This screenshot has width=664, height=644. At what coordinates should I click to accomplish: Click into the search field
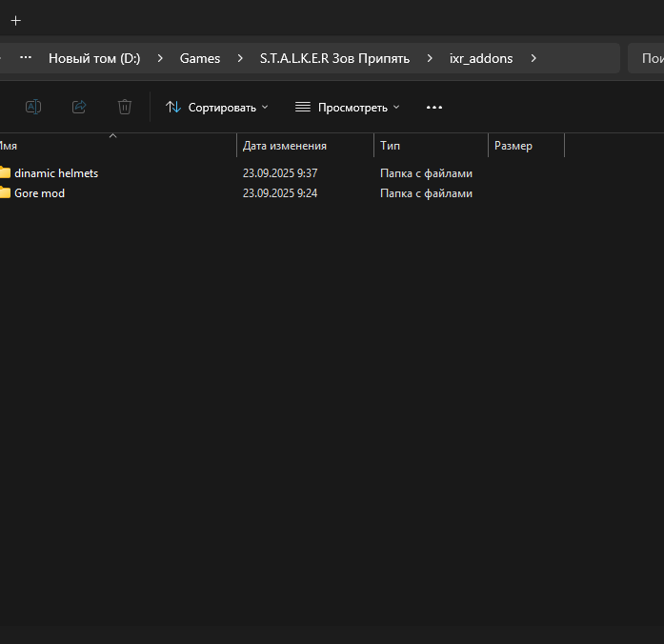pos(648,58)
